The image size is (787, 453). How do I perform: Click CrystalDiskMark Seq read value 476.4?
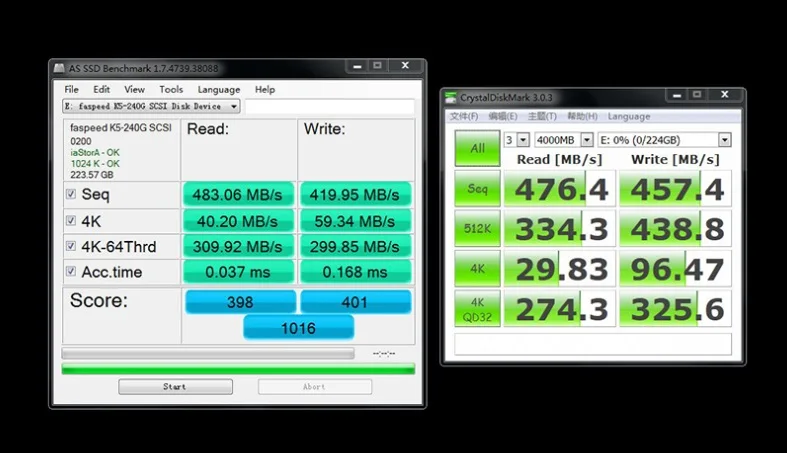(560, 189)
